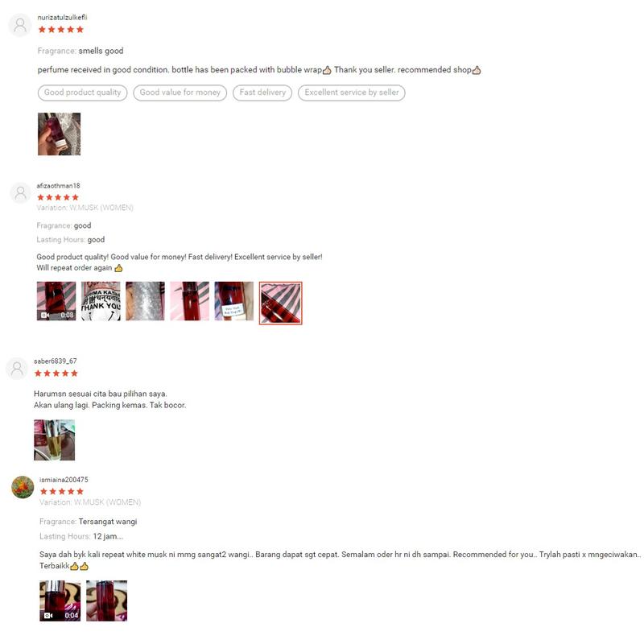Select the 'Good value for money' tag
644x644 pixels.
[180, 93]
